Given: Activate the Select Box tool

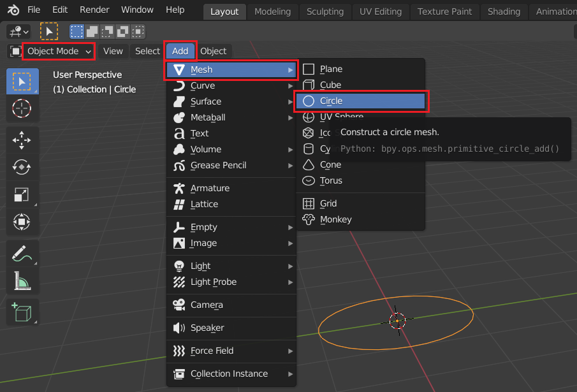Looking at the screenshot, I should pyautogui.click(x=22, y=82).
